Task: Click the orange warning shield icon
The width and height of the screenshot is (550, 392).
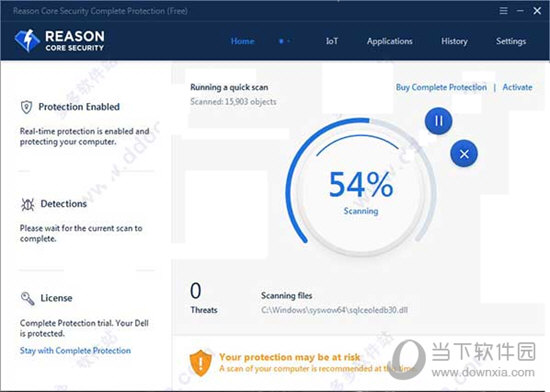Action: tap(200, 363)
